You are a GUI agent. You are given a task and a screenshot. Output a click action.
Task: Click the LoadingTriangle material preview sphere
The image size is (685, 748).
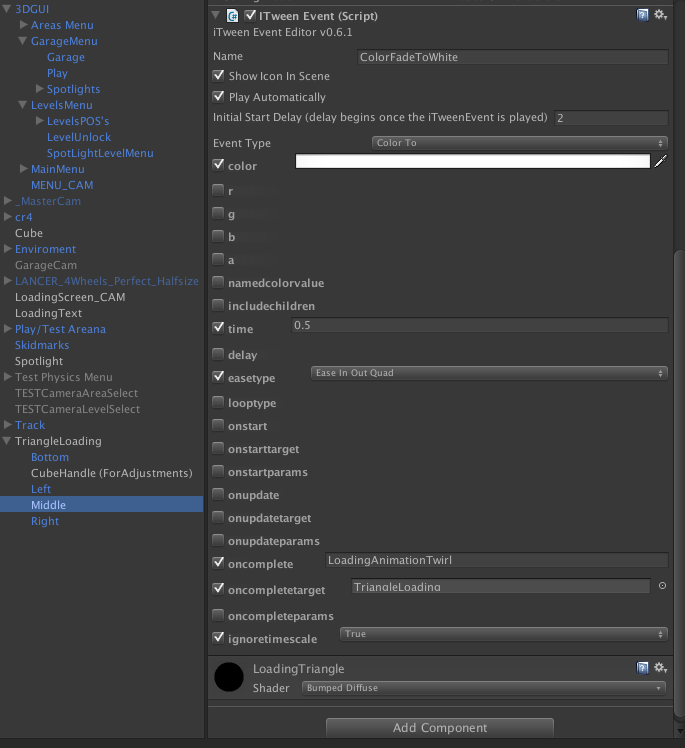coord(229,677)
